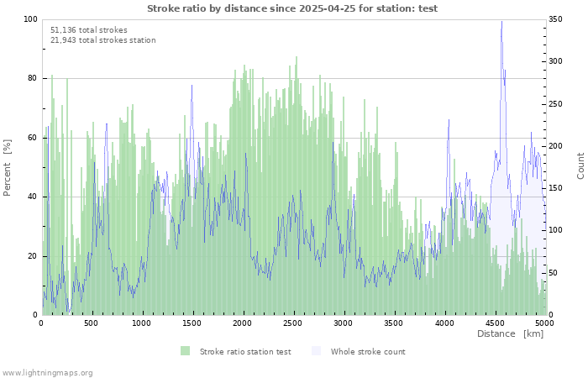Click the left axis tick label 100
This screenshot has width=588, height=378.
[31, 19]
